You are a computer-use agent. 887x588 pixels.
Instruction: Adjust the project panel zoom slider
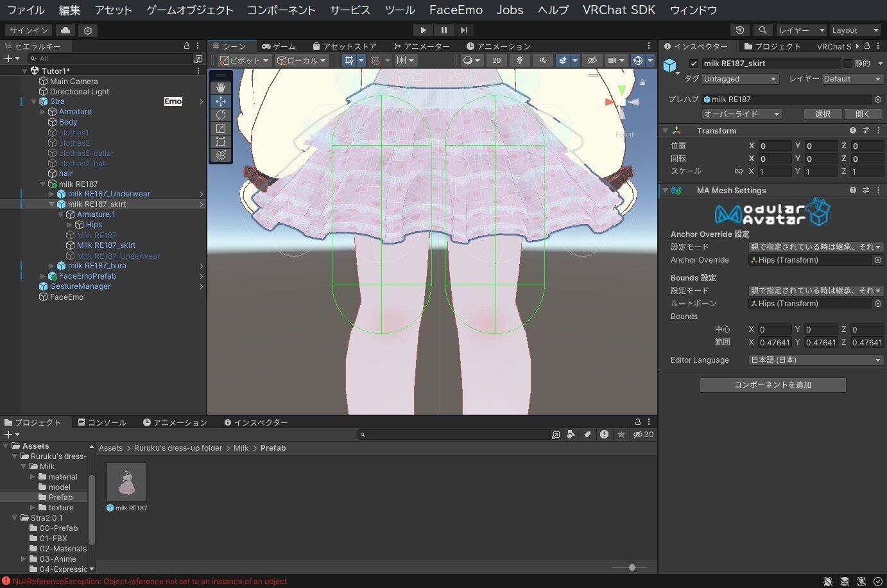pos(631,567)
